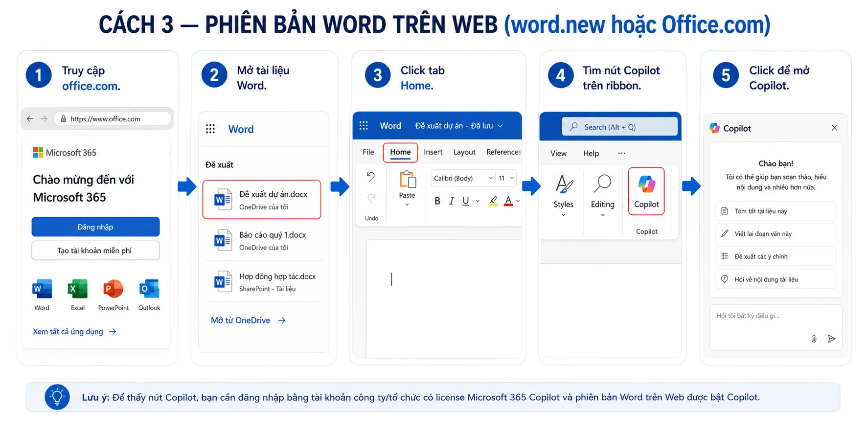Toggle Bold formatting
The image size is (868, 434).
(437, 201)
